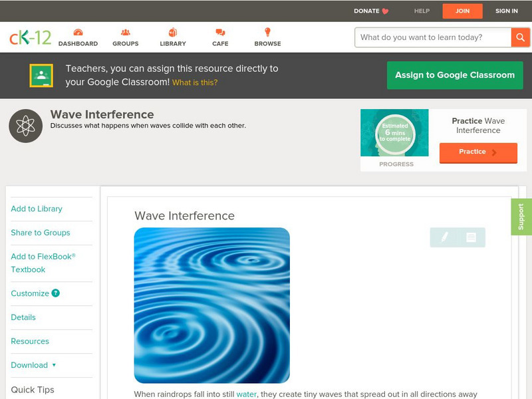Switch to the Details section

pyautogui.click(x=23, y=317)
